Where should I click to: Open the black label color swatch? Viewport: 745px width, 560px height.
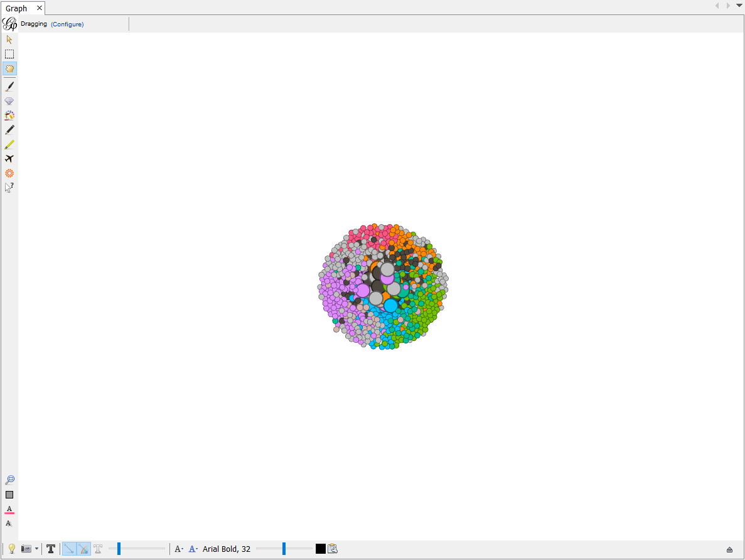[x=321, y=549]
